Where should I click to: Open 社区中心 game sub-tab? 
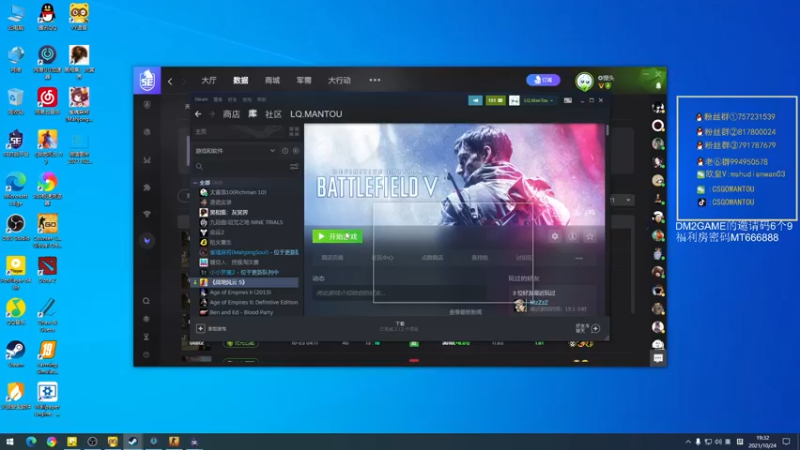point(383,258)
